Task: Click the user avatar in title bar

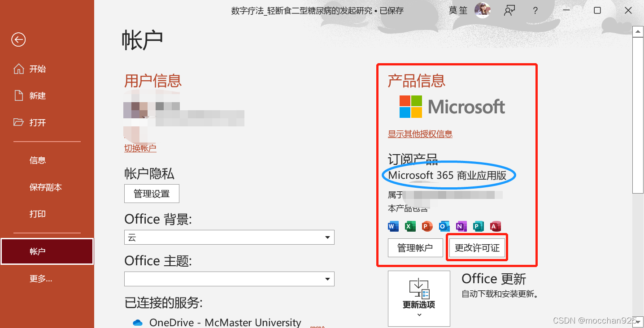Action: tap(483, 10)
